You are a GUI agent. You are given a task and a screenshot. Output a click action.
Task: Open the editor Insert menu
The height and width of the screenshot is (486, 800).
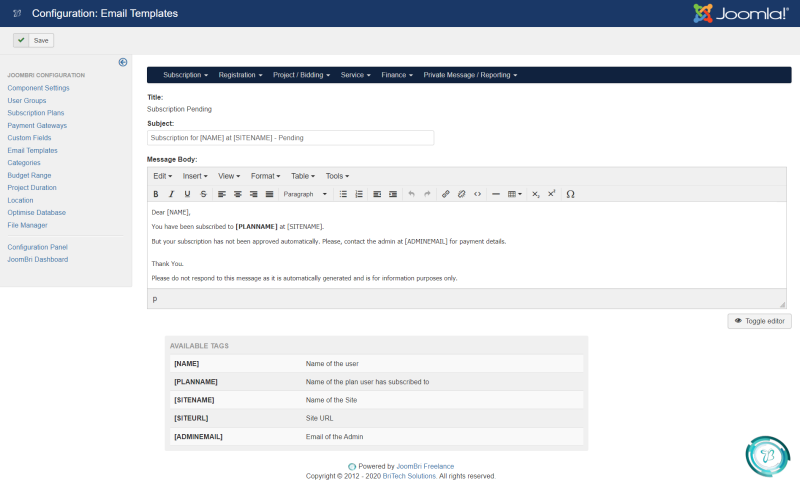click(195, 176)
